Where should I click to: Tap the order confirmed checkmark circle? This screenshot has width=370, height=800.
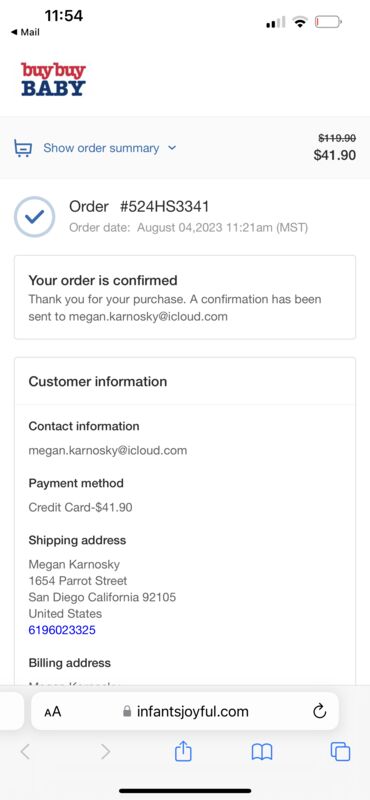pos(34,217)
